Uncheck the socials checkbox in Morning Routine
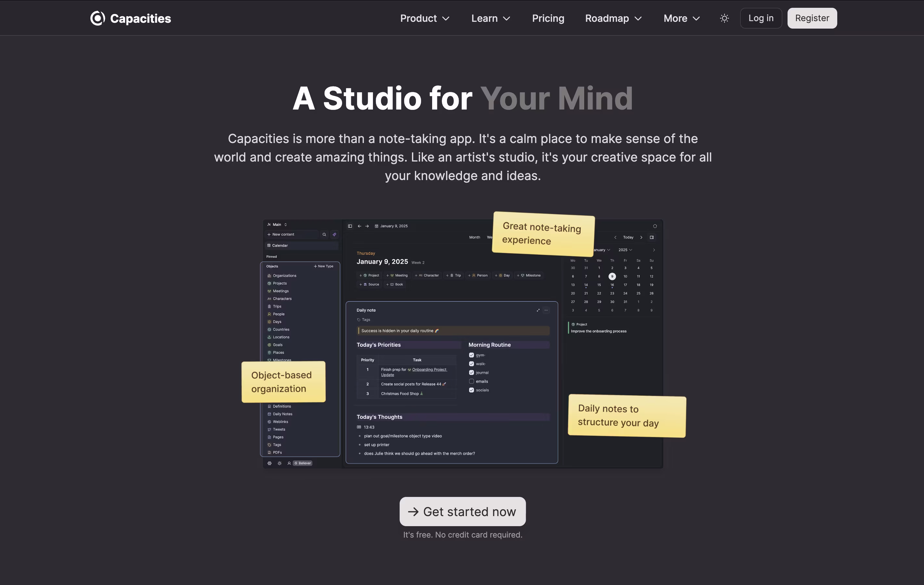924x585 pixels. pyautogui.click(x=472, y=390)
